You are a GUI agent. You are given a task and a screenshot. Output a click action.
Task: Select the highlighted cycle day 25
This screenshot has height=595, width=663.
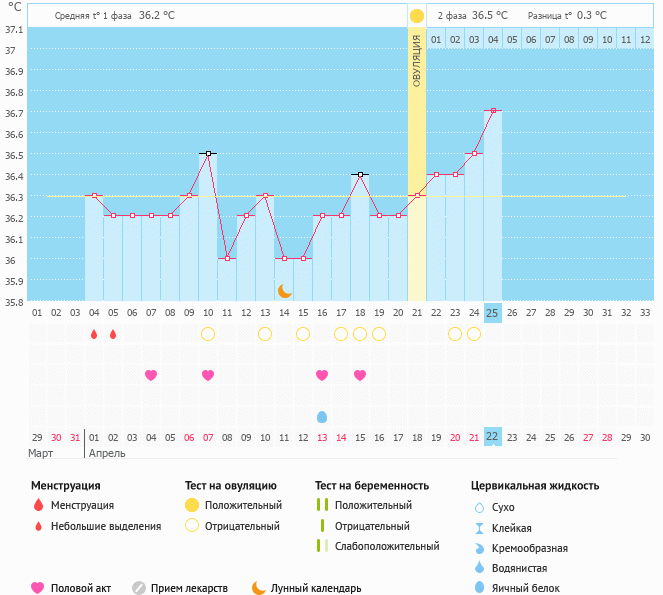(492, 312)
